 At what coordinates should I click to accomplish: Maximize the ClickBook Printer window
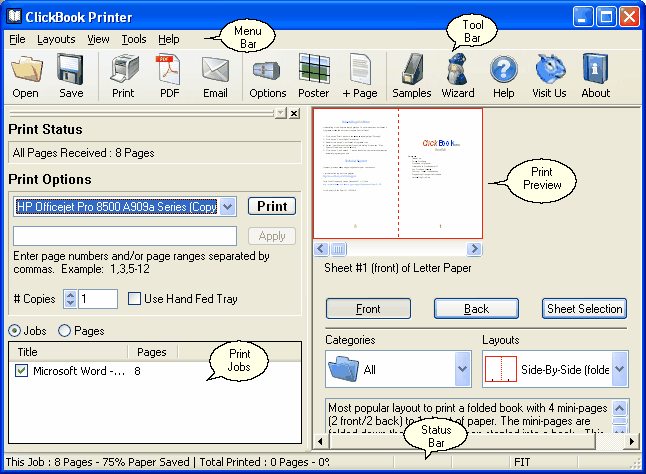606,17
